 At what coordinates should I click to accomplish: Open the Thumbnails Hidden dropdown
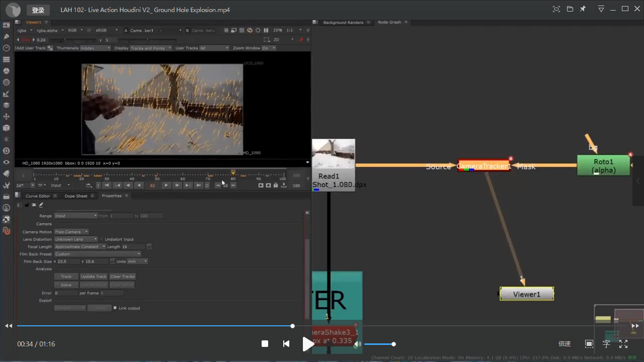[95, 48]
